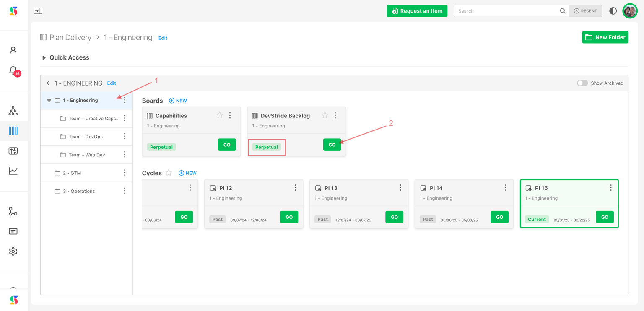The height and width of the screenshot is (311, 644).
Task: Open Team - DevOps folder options menu
Action: coord(125,137)
